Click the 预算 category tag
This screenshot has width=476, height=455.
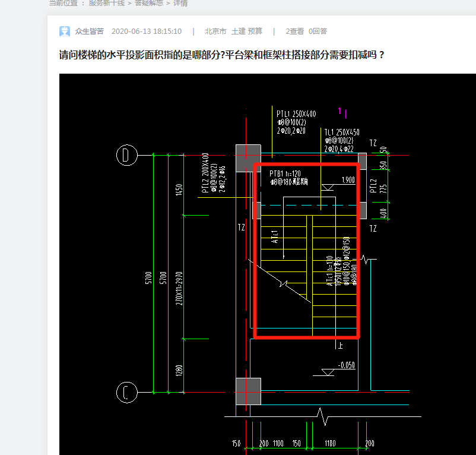point(255,31)
